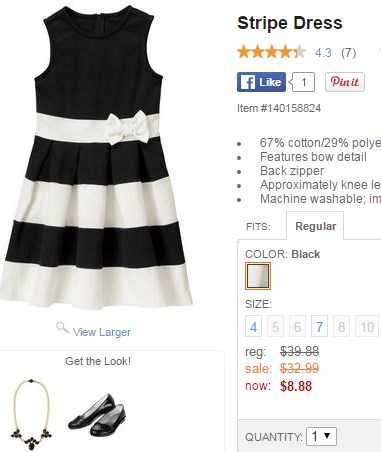This screenshot has height=452, width=381.
Task: Select size 6 option
Action: [x=297, y=326]
